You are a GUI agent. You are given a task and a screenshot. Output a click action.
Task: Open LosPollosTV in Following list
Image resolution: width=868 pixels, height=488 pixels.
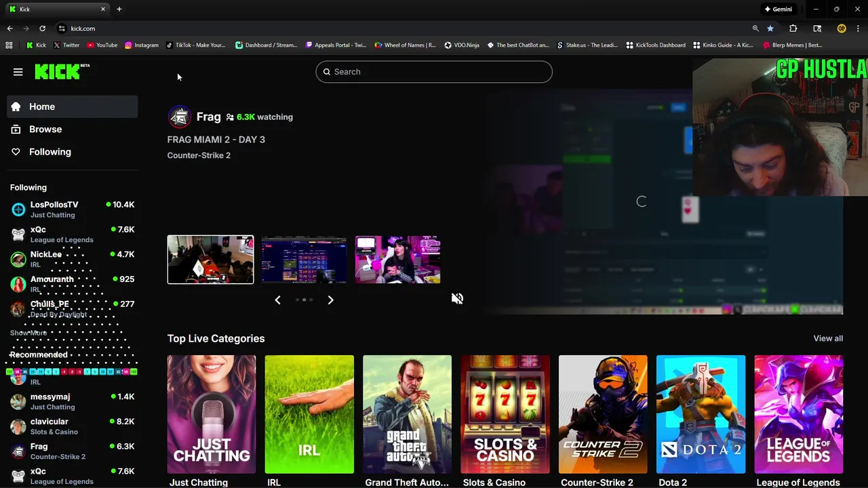[x=73, y=209]
